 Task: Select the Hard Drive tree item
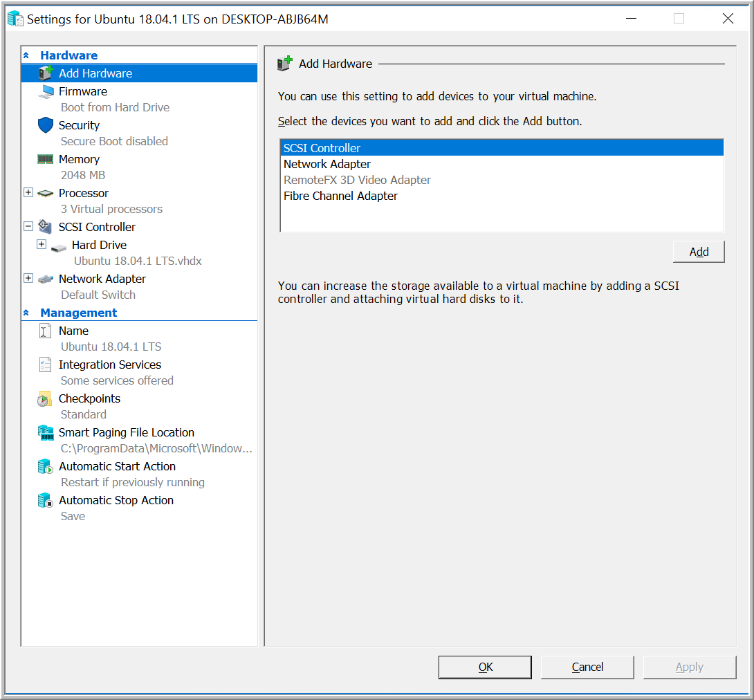[99, 245]
